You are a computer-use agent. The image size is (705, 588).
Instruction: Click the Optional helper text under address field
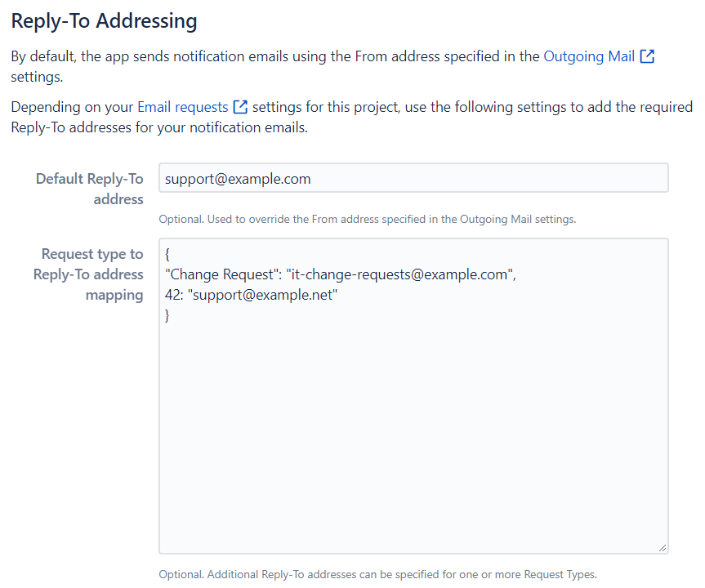coord(369,219)
